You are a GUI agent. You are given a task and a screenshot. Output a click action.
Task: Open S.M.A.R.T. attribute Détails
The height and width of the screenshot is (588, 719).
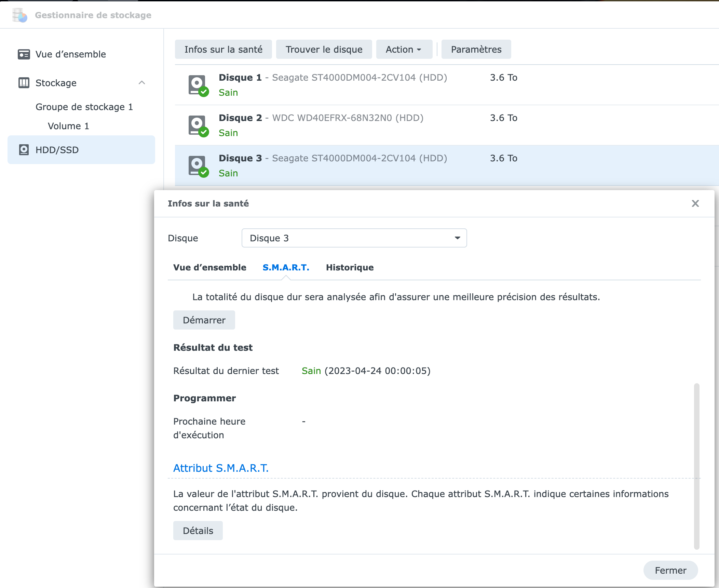[198, 531]
